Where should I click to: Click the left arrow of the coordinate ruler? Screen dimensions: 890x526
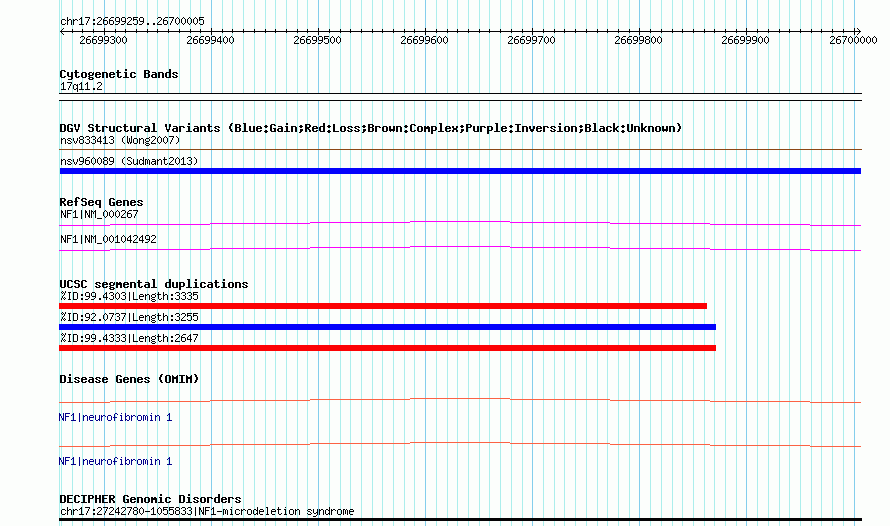[62, 31]
